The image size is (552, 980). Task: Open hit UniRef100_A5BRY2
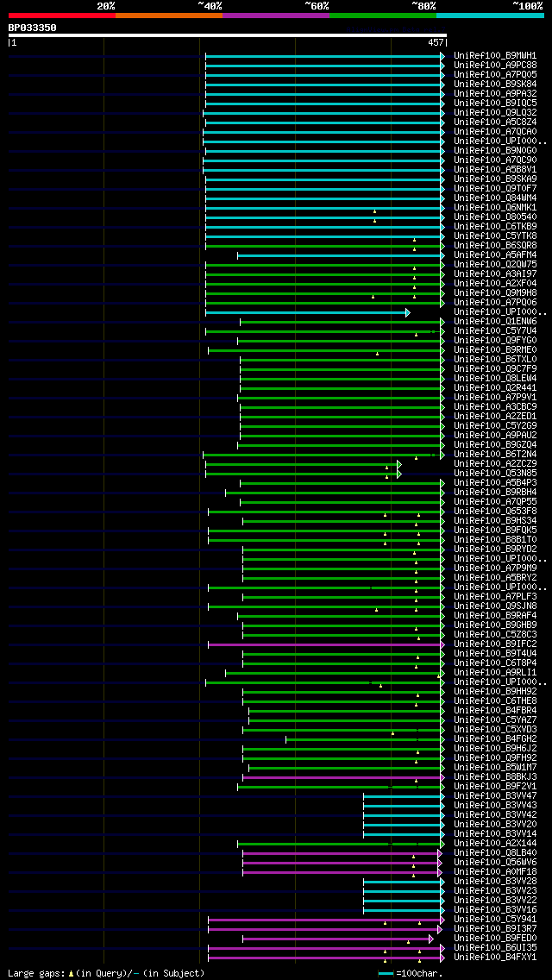click(495, 577)
